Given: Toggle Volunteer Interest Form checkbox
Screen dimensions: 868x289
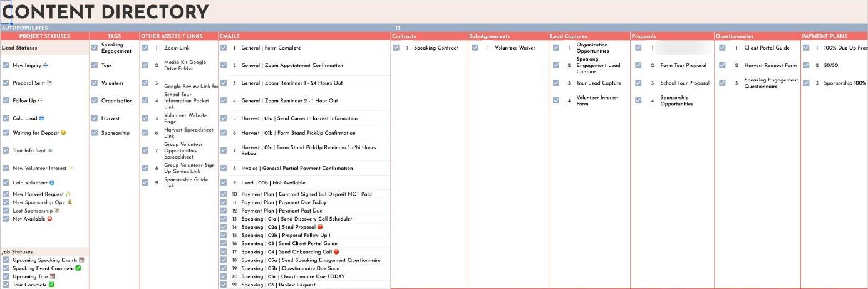Looking at the screenshot, I should 556,100.
